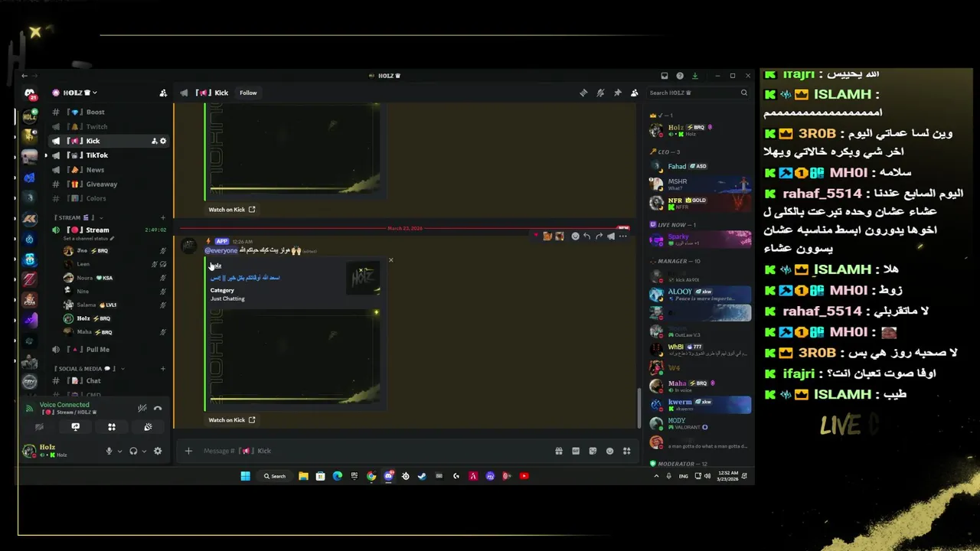Open the Boost channel
The image size is (980, 551).
[x=109, y=112]
